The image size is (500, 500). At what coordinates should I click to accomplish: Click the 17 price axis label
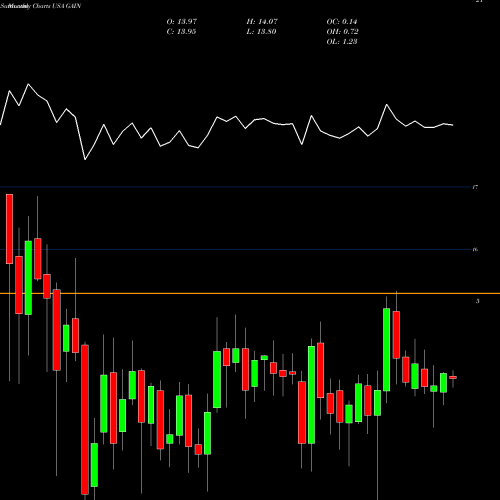click(x=475, y=187)
